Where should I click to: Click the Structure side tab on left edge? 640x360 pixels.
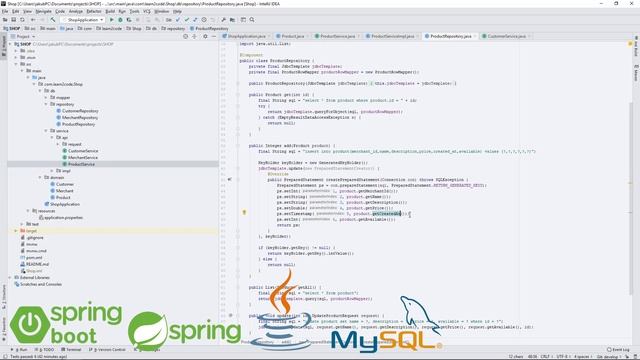point(4,298)
